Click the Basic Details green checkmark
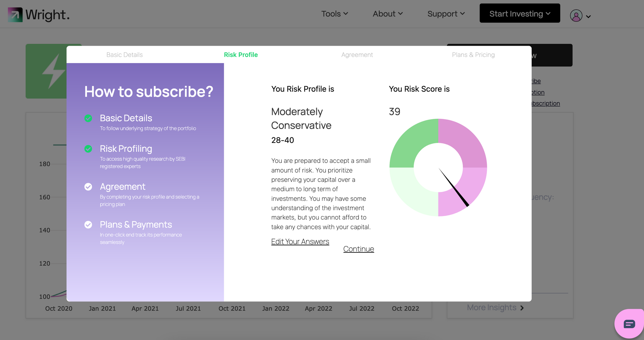 click(x=88, y=118)
